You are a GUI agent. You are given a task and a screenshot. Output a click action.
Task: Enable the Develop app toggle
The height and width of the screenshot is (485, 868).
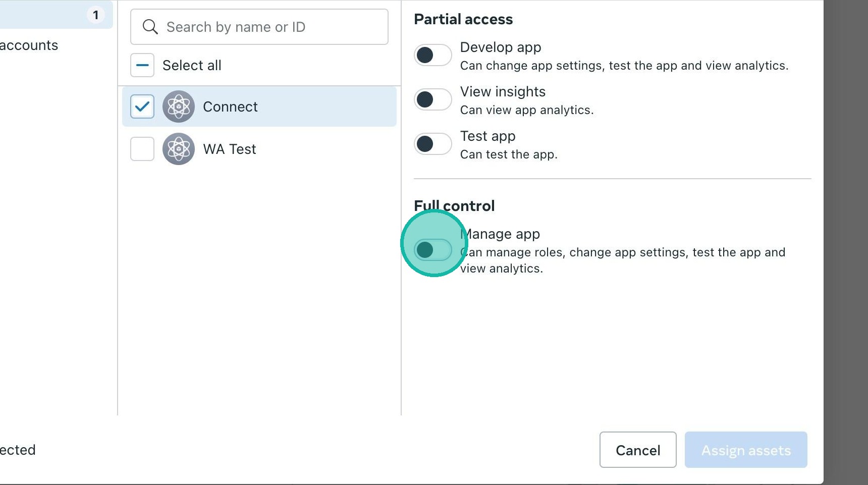[432, 55]
